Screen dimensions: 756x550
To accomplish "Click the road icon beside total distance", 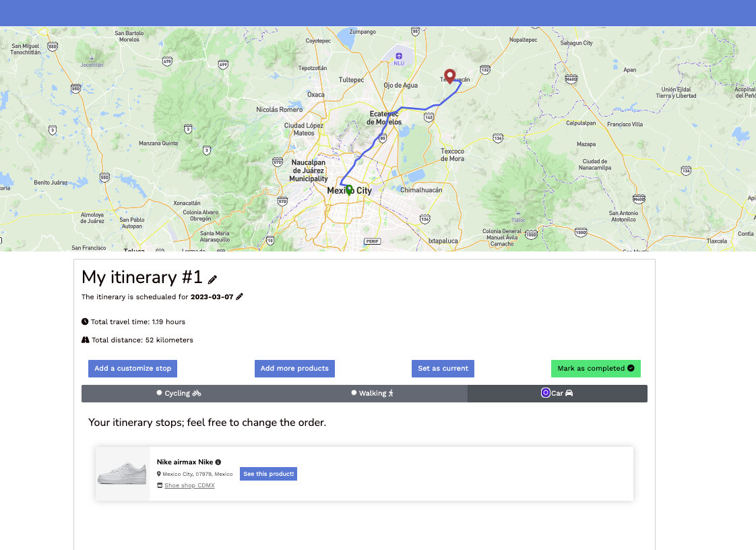I will tap(86, 340).
